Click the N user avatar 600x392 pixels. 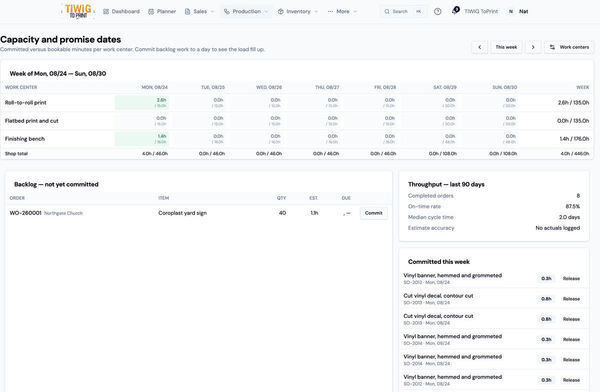point(510,11)
